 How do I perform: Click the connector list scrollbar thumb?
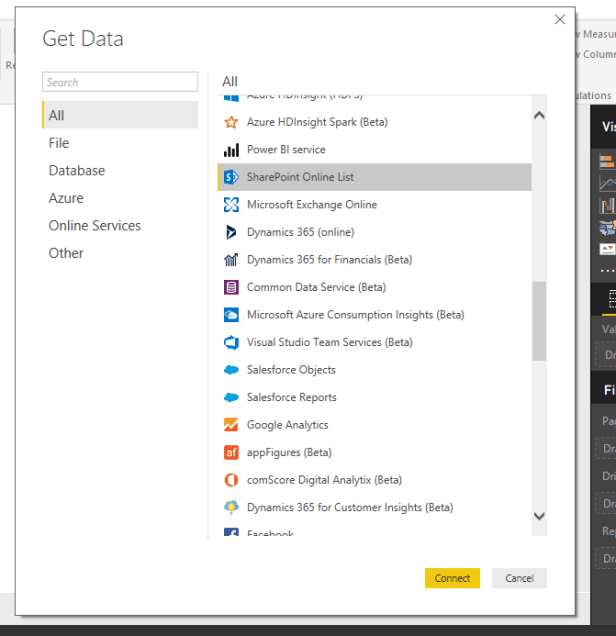539,321
